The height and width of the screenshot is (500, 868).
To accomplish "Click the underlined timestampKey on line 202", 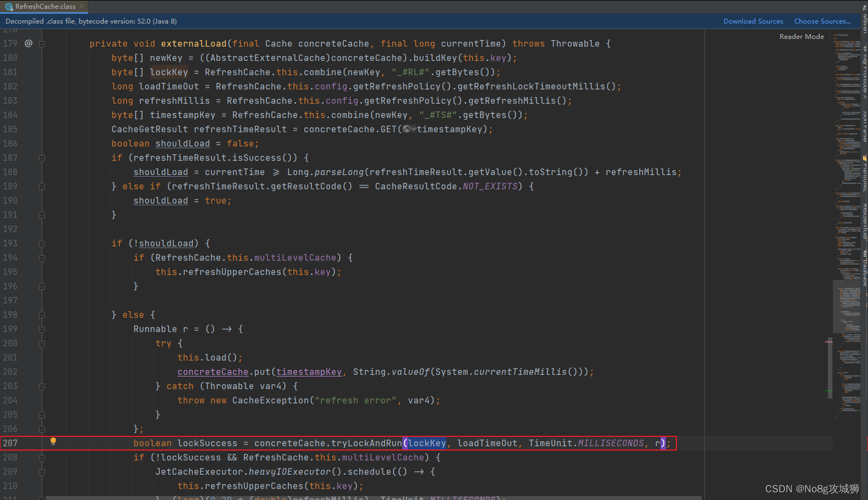I will pos(309,372).
